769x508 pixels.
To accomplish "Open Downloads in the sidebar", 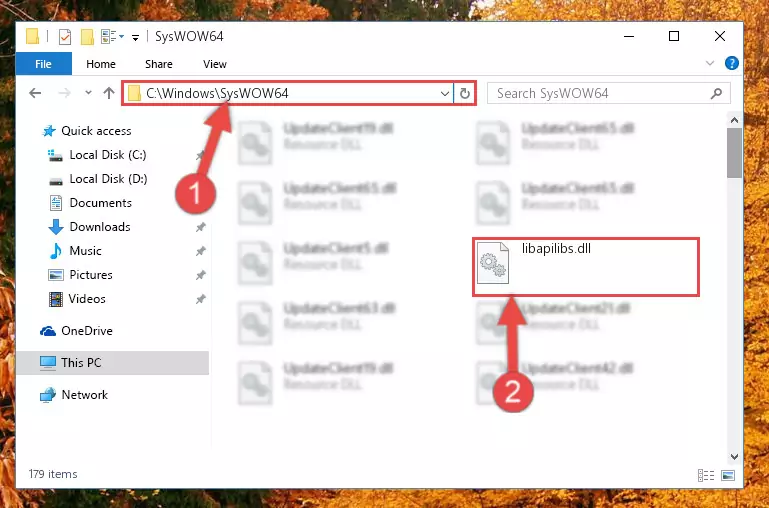I will point(100,227).
